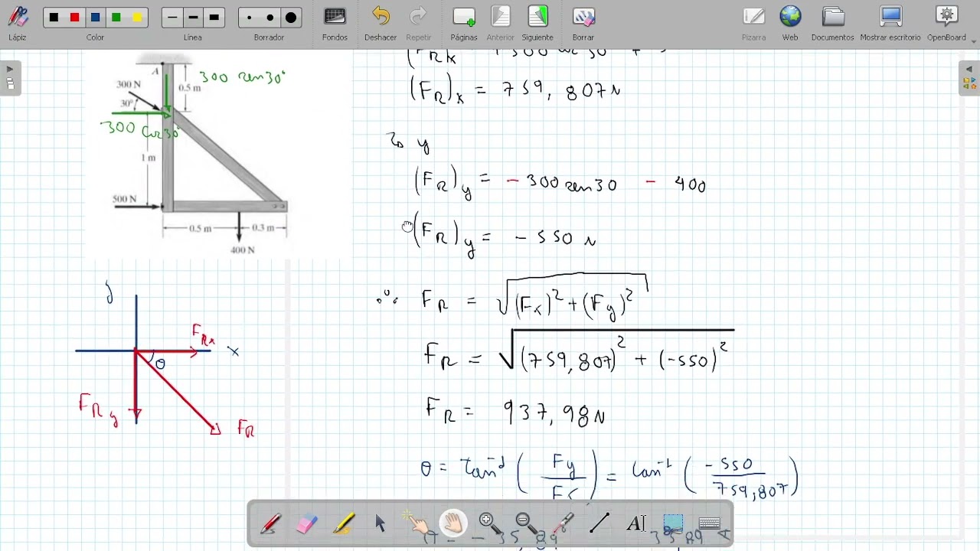
Task: Choose the blue pen color
Action: pos(96,18)
